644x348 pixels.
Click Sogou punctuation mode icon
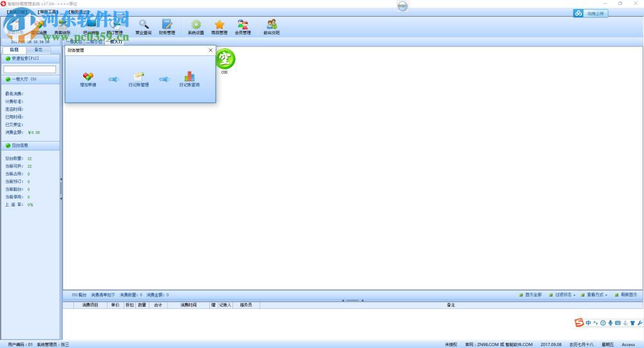(596, 323)
